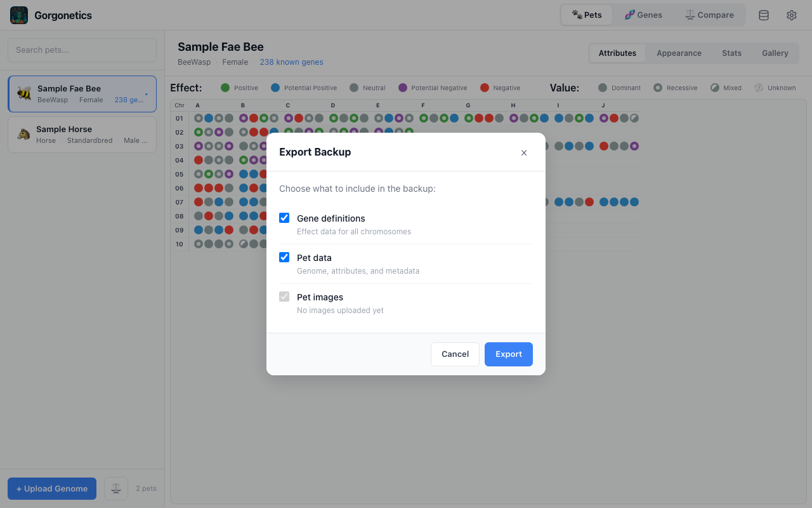This screenshot has height=508, width=812.
Task: Open the Gallery tab
Action: [775, 53]
